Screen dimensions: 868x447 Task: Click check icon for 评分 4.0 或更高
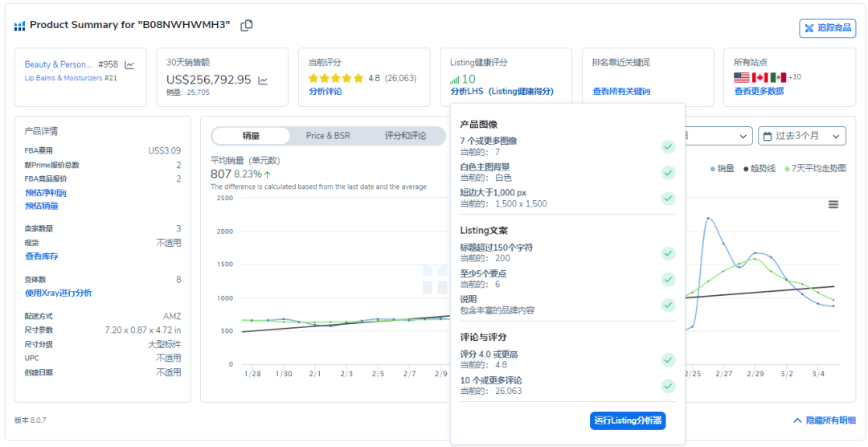coord(668,359)
